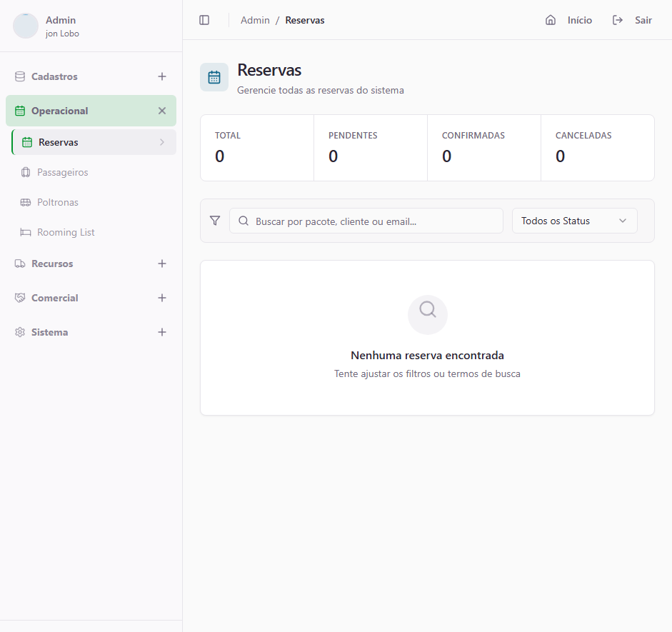Open Passageiros in the sidebar

tap(63, 172)
